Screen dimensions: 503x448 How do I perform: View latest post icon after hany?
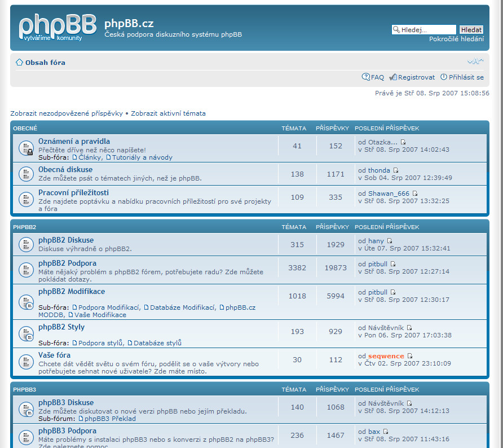(x=390, y=241)
